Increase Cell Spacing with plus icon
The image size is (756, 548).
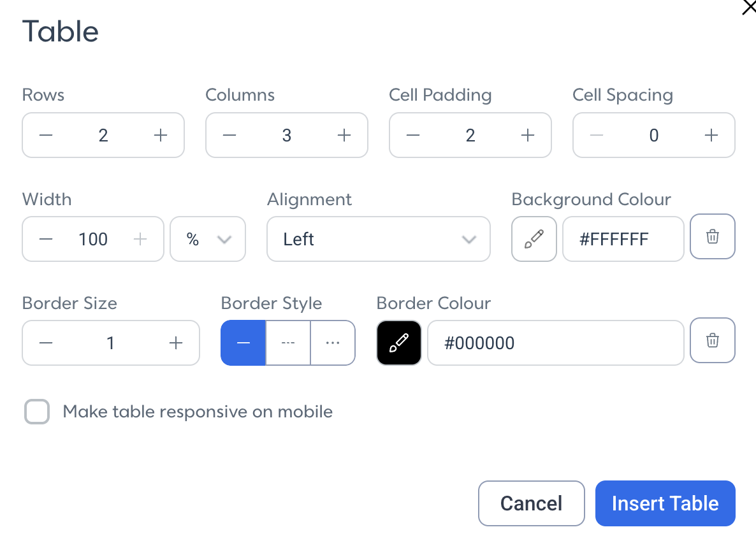pos(711,136)
